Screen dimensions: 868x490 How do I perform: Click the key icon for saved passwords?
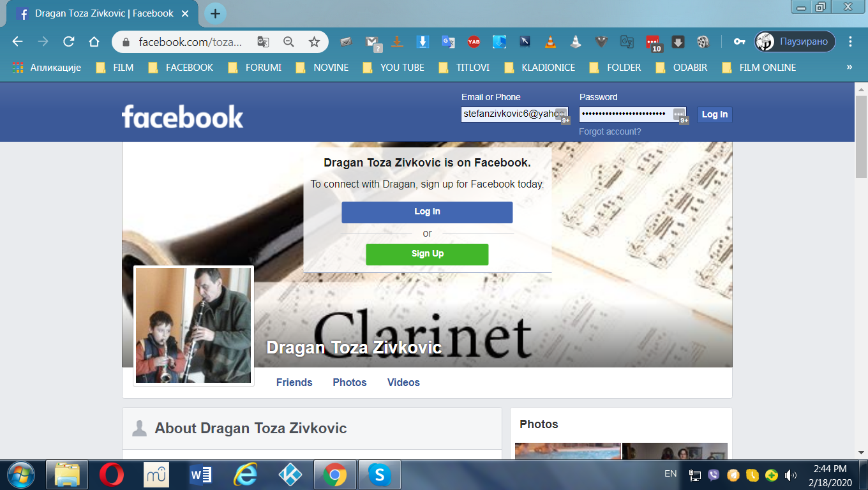tap(739, 42)
